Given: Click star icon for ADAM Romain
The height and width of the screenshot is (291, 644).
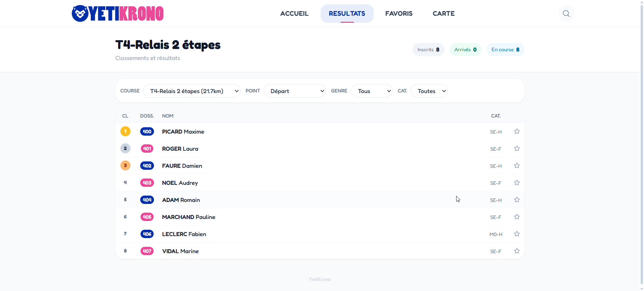Looking at the screenshot, I should pos(517,200).
